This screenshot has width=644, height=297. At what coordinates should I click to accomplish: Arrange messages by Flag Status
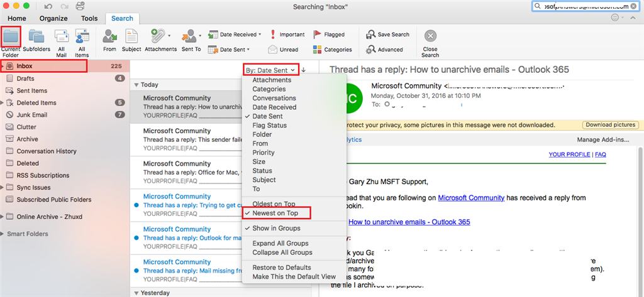click(x=269, y=125)
